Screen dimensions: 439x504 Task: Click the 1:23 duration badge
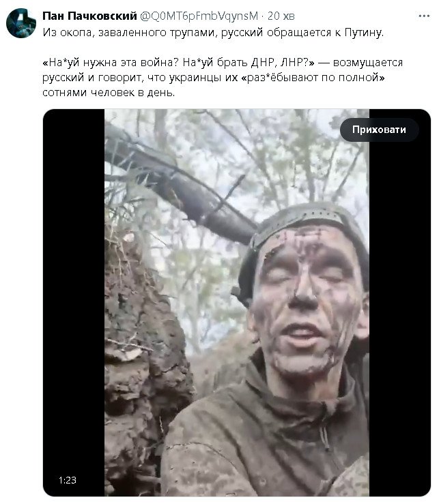pos(67,480)
